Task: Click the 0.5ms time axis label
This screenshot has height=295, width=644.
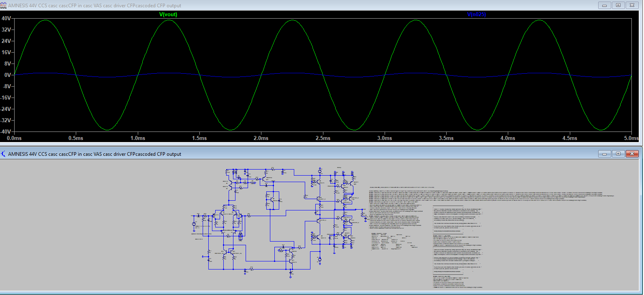Action: point(76,138)
